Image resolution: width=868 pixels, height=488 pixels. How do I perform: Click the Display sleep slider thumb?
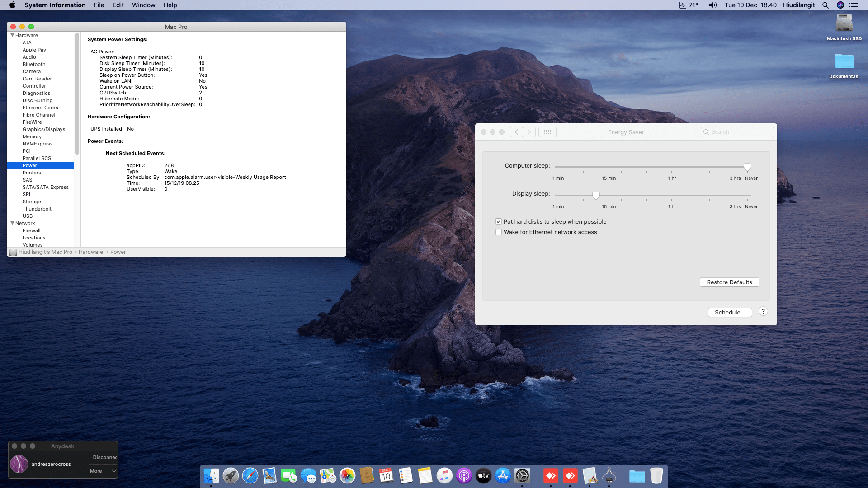click(596, 195)
